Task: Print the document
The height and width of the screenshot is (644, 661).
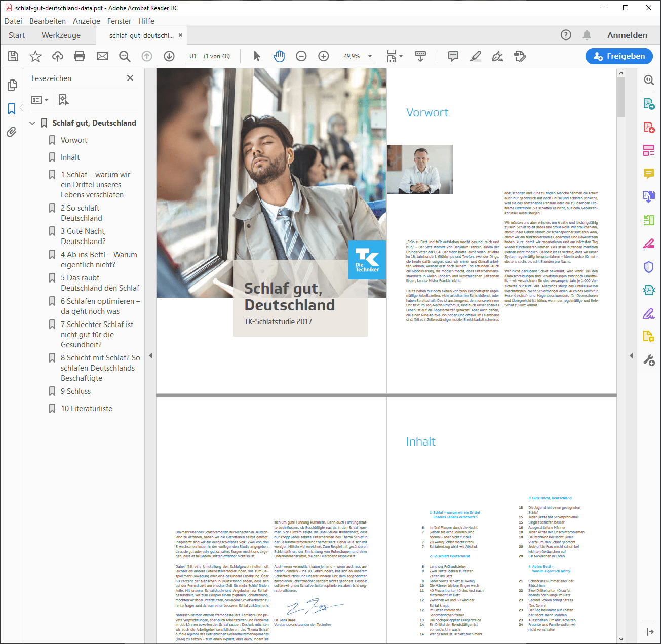Action: (x=80, y=56)
